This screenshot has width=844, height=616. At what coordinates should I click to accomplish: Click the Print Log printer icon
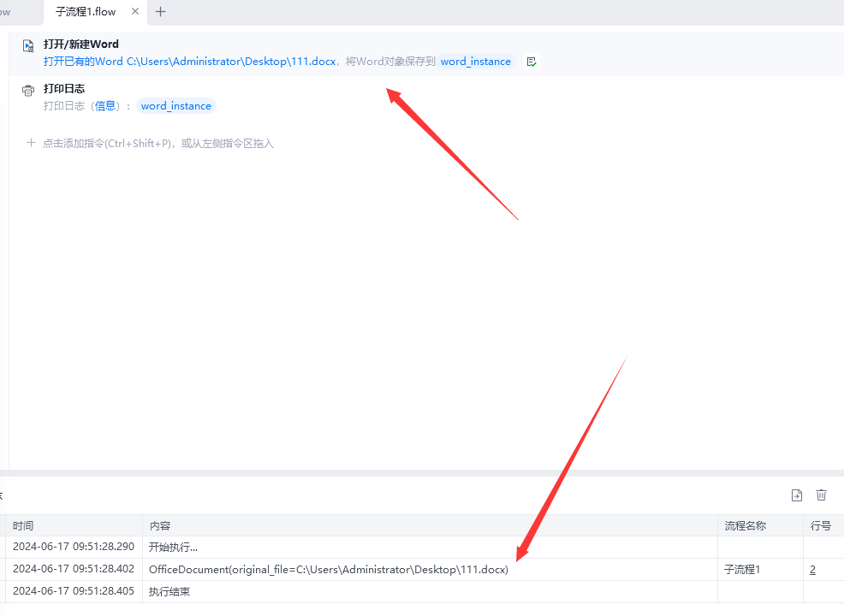[x=28, y=90]
